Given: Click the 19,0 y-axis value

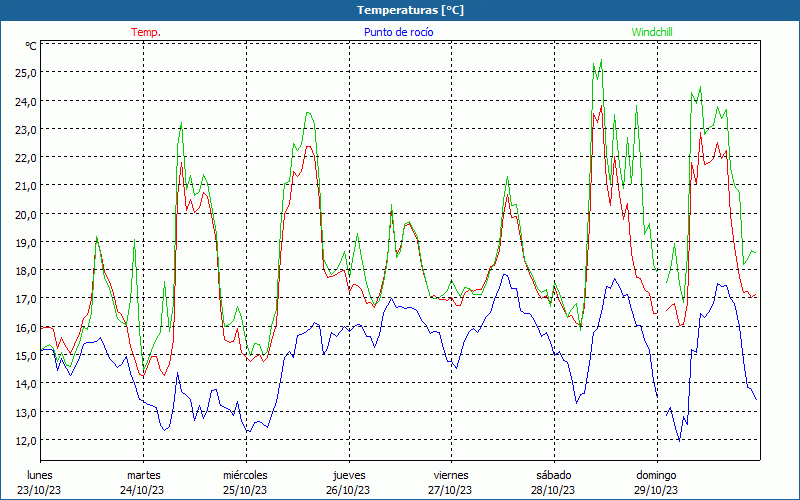Looking at the screenshot, I should click(26, 242).
